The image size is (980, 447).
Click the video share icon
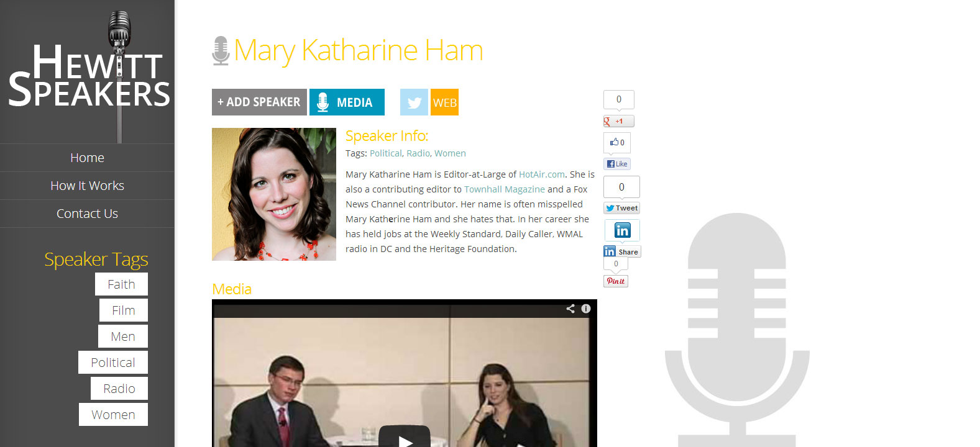[570, 309]
